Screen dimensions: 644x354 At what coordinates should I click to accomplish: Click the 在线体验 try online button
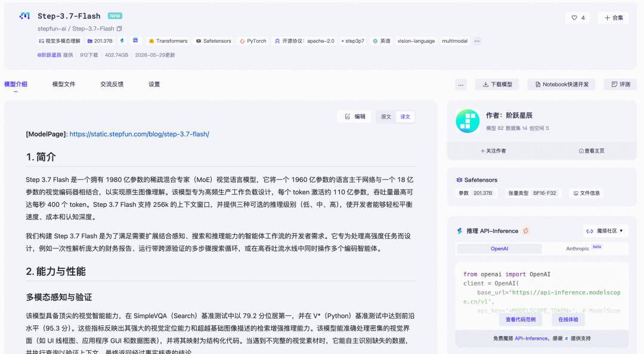(x=568, y=319)
